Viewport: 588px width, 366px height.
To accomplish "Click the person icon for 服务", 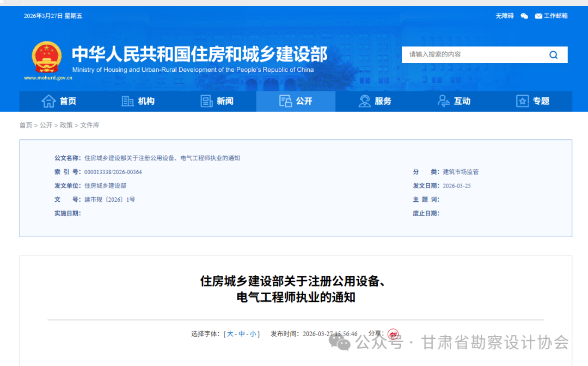I will [x=364, y=101].
